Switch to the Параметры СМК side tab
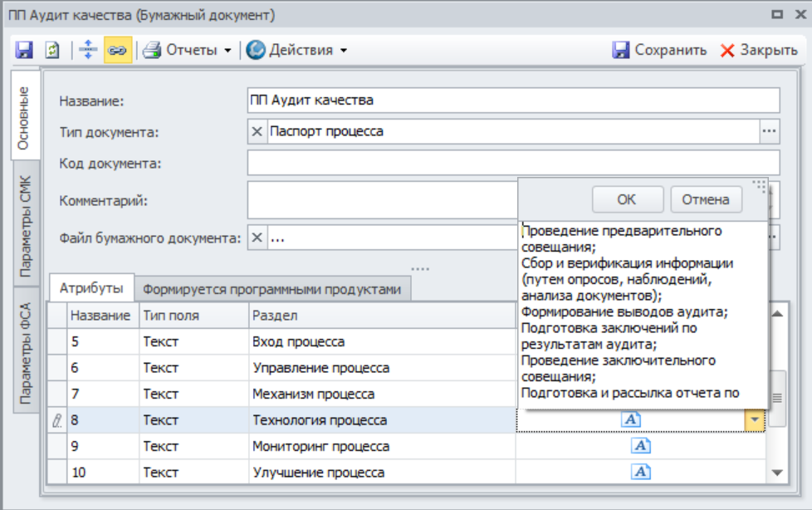 click(x=26, y=226)
